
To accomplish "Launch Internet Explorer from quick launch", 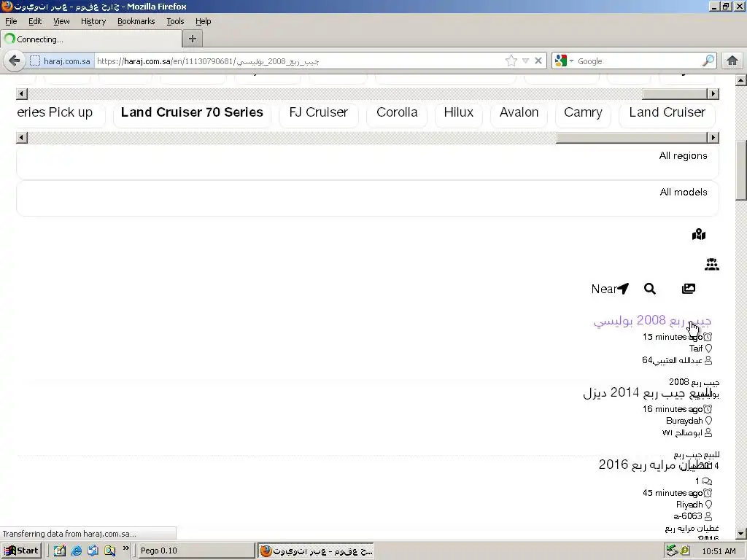I will point(76,551).
